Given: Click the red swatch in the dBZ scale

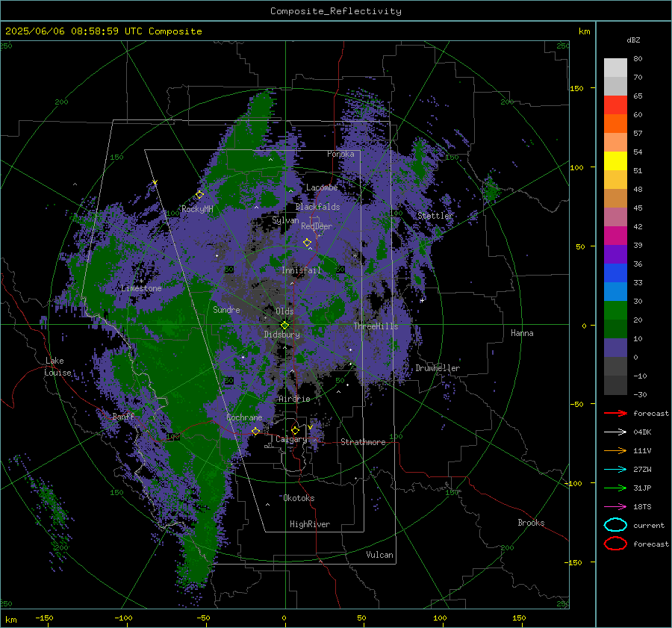Looking at the screenshot, I should click(x=615, y=105).
